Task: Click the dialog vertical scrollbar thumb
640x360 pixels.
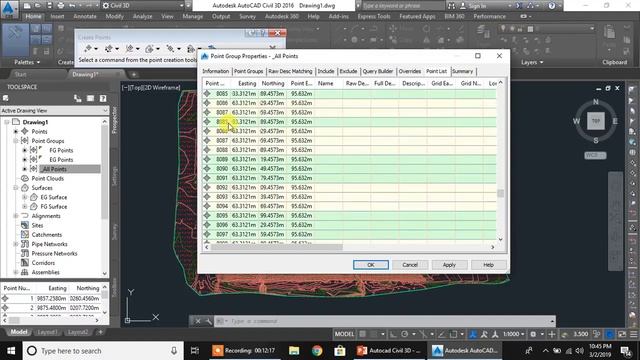Action: coord(501,193)
